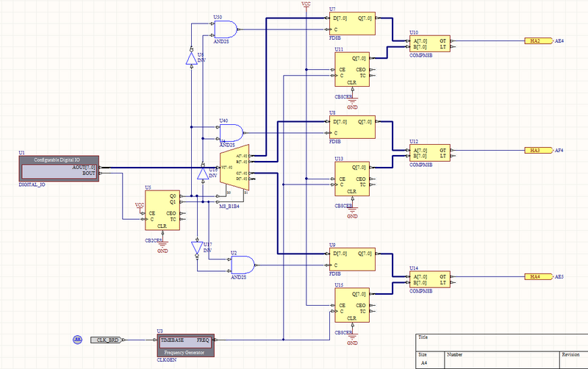Select the HA3 output port
Viewport: 588px width, 369px height.
click(537, 150)
